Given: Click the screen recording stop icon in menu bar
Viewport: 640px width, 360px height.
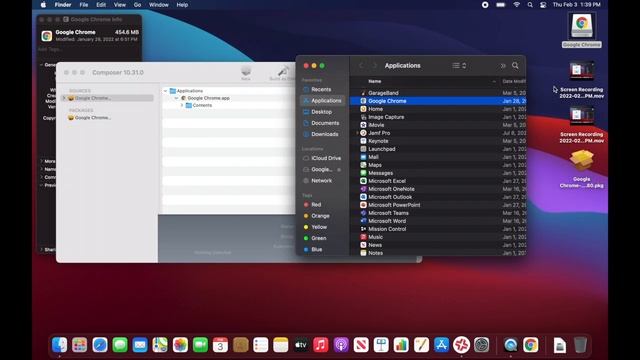Looking at the screenshot, I should [485, 5].
